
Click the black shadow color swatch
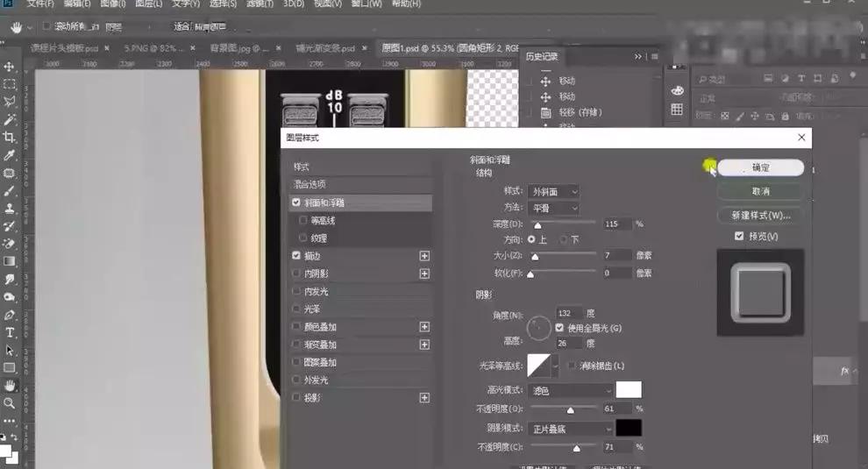tap(629, 428)
